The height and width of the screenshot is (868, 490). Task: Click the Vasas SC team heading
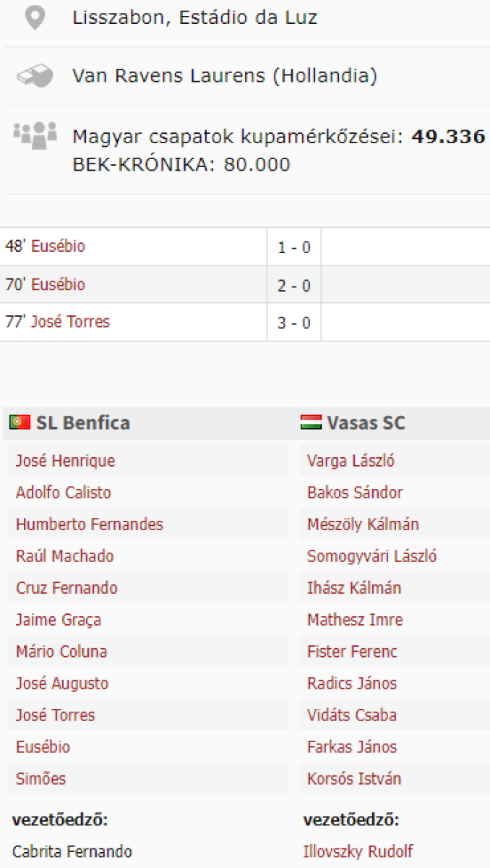pos(366,422)
